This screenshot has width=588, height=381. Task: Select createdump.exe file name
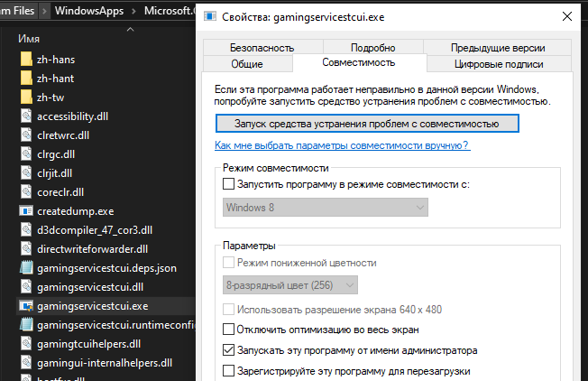pos(76,211)
